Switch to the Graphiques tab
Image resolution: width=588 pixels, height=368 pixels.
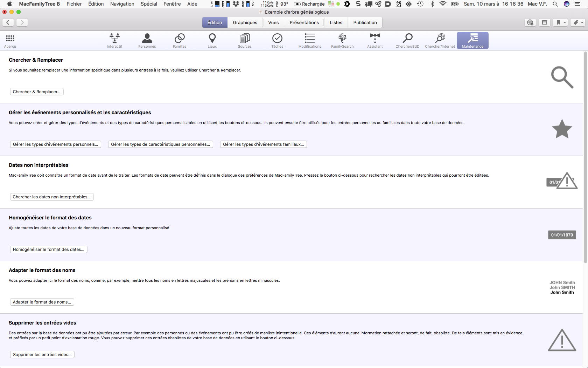245,22
